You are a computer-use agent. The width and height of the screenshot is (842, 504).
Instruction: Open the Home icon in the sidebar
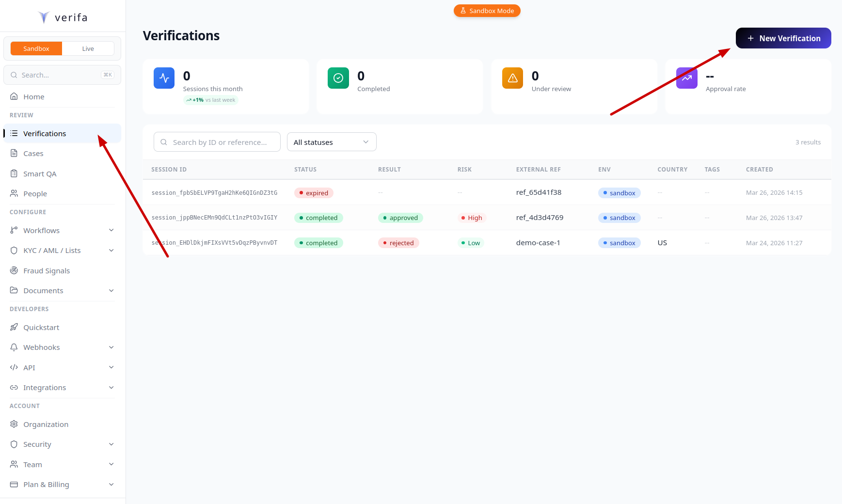click(x=15, y=96)
